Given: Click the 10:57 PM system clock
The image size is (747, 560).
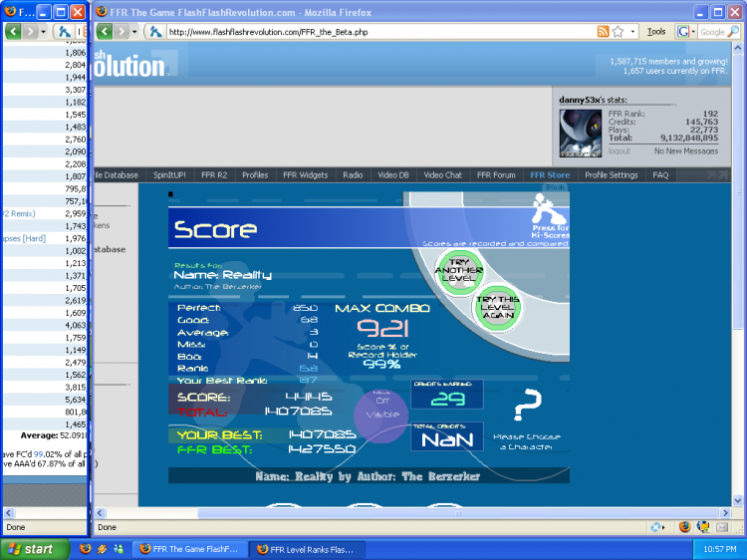Looking at the screenshot, I should click(720, 549).
